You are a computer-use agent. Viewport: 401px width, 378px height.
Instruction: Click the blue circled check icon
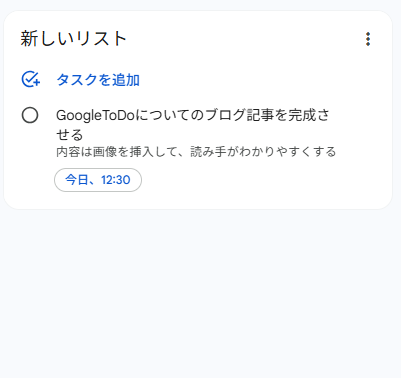coord(31,80)
